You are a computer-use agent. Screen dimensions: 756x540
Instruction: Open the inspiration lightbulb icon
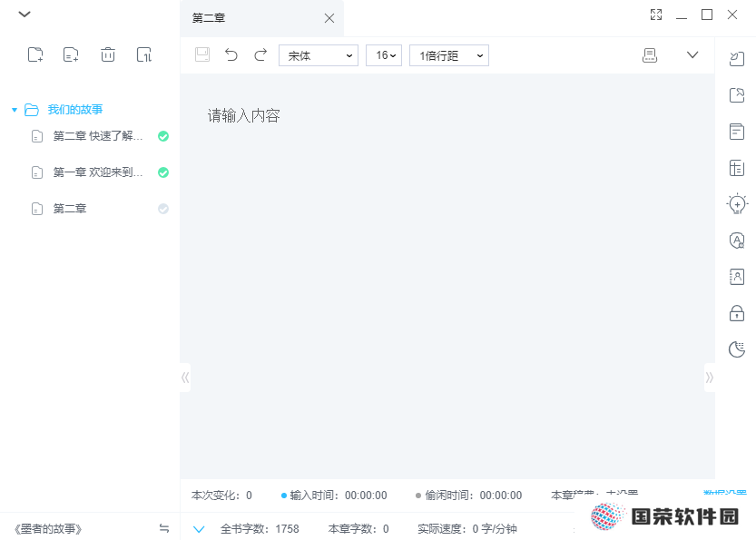point(737,204)
